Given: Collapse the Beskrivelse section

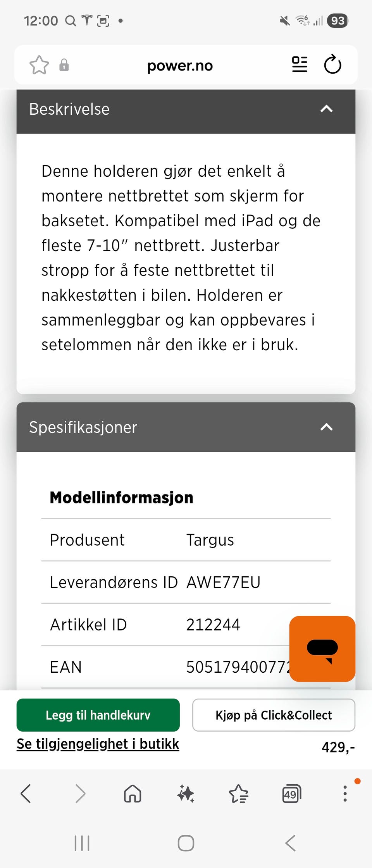Looking at the screenshot, I should 326,109.
